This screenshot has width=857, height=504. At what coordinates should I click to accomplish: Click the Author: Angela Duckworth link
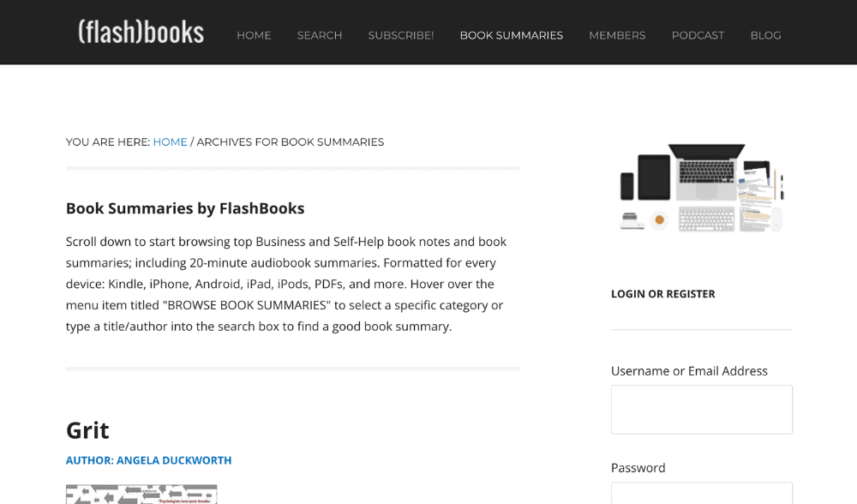148,460
